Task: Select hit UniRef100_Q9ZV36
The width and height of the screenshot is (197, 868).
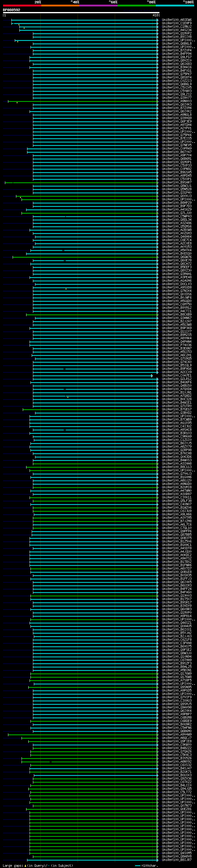Action: (177, 779)
